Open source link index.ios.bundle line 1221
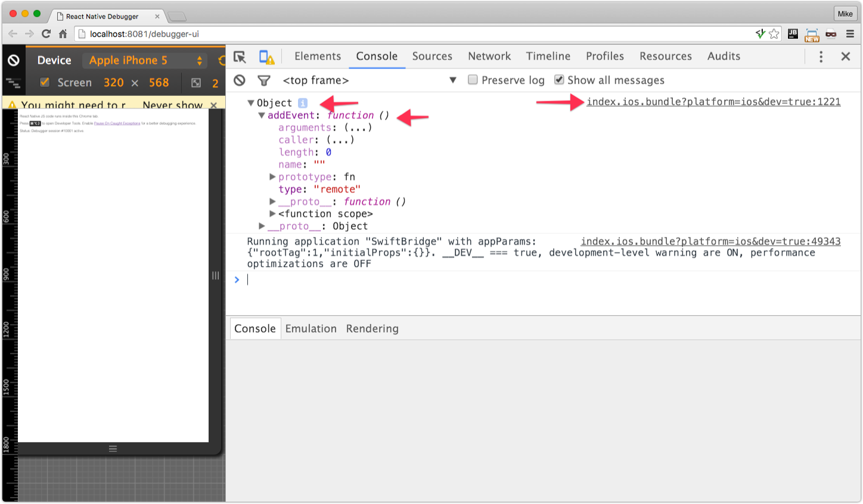 coord(713,102)
